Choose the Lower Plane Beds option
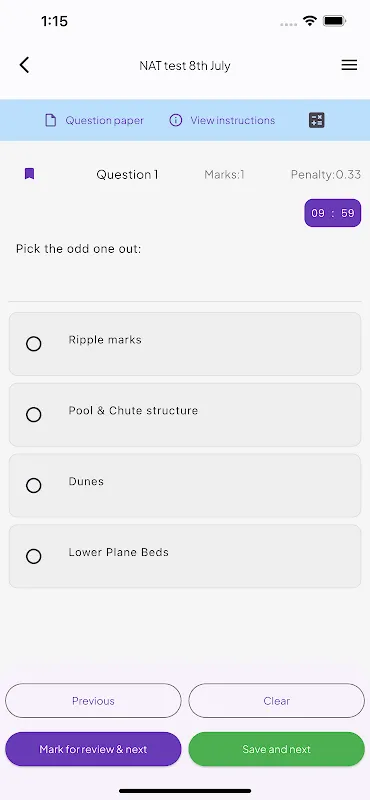This screenshot has width=370, height=800. [x=185, y=556]
